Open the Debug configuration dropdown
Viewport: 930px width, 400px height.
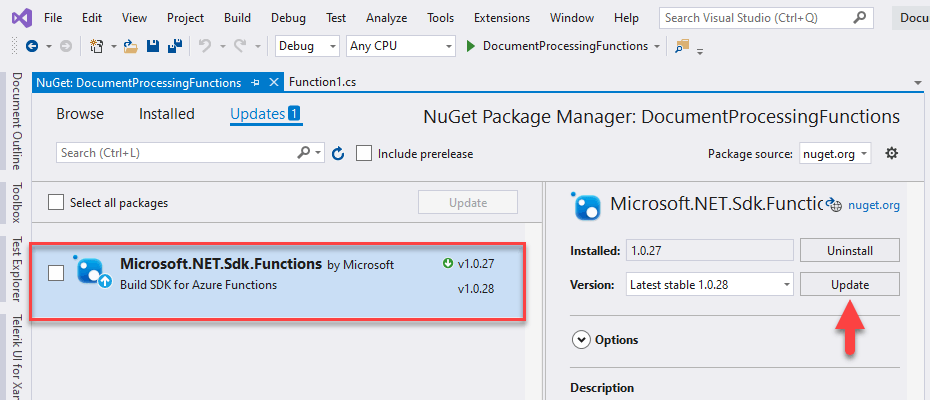307,46
